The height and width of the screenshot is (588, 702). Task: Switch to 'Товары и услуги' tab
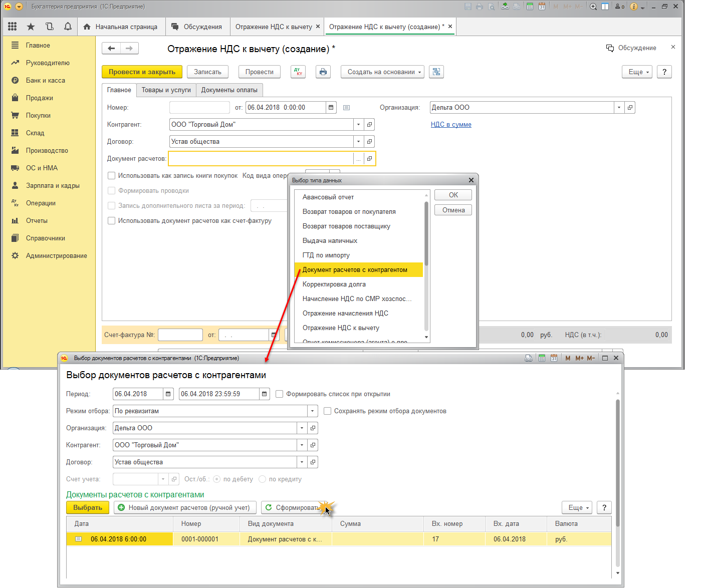(166, 90)
